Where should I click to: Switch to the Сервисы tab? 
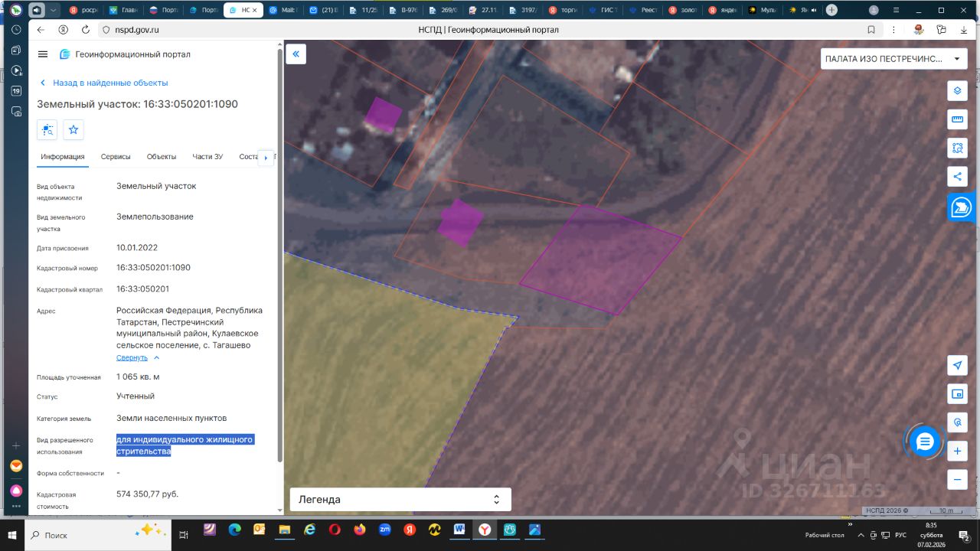point(116,157)
